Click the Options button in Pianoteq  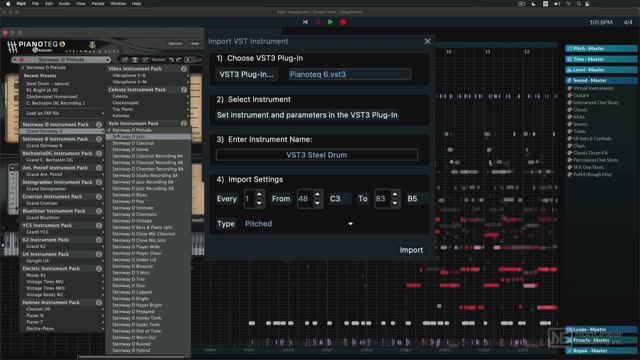click(176, 44)
